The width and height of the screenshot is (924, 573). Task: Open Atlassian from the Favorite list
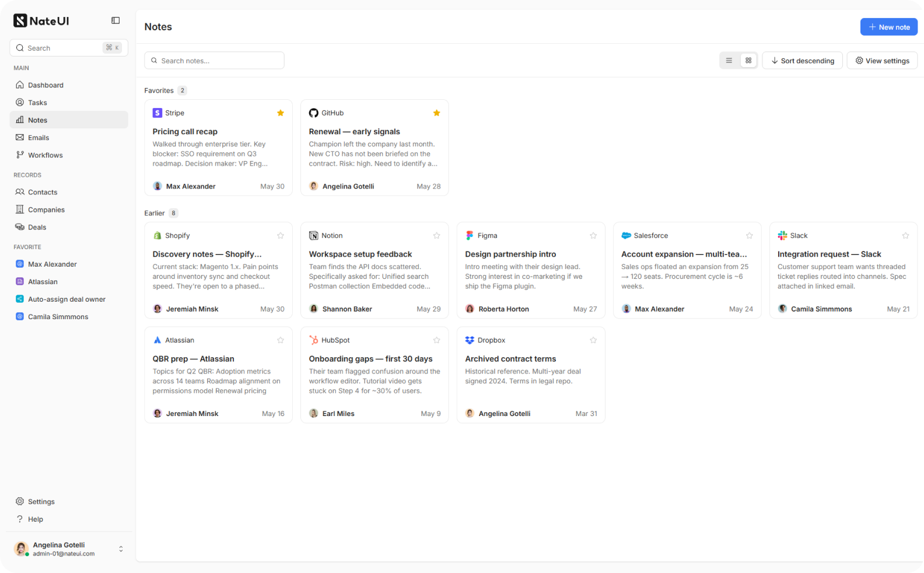click(x=69, y=282)
